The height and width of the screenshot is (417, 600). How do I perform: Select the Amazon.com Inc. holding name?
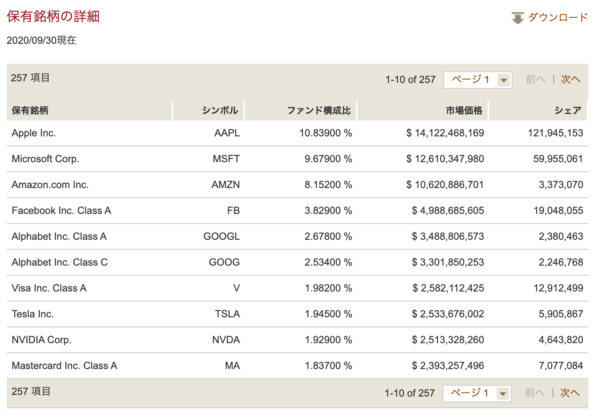(50, 185)
